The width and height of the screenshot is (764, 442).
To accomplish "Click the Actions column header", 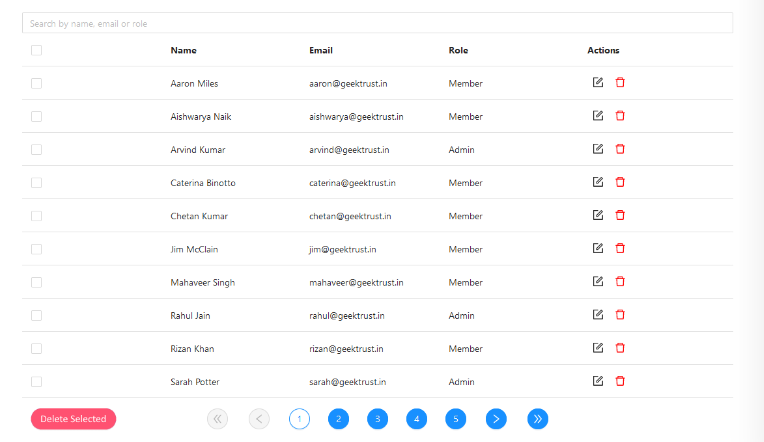I will pos(603,50).
